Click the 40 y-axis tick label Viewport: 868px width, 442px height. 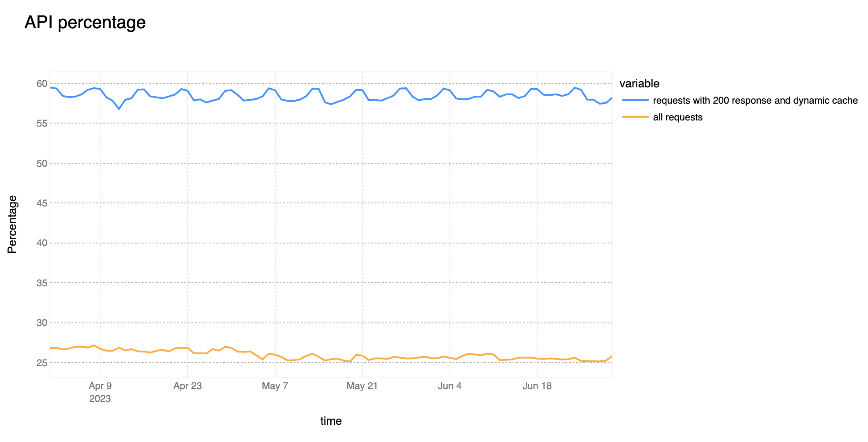[x=42, y=243]
